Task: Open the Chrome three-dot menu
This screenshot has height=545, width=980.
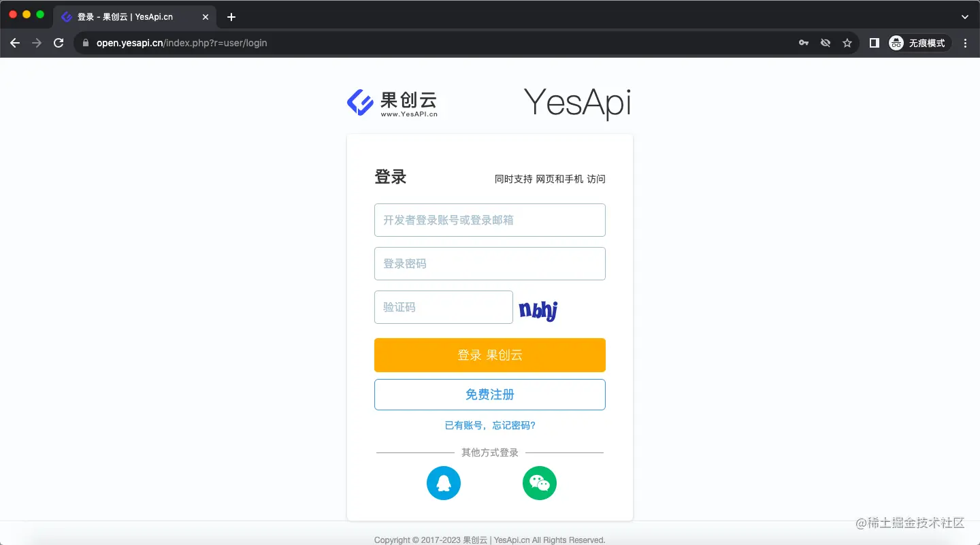Action: (965, 43)
